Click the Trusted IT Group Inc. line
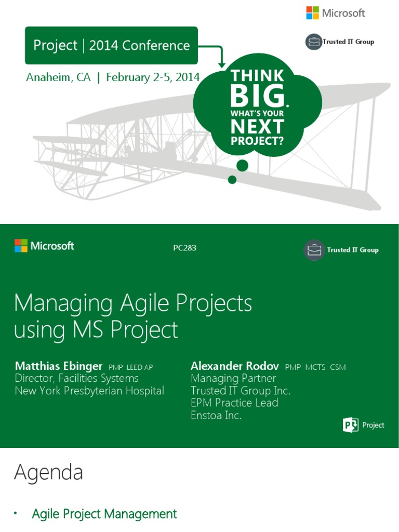This screenshot has height=532, width=399. (x=241, y=391)
